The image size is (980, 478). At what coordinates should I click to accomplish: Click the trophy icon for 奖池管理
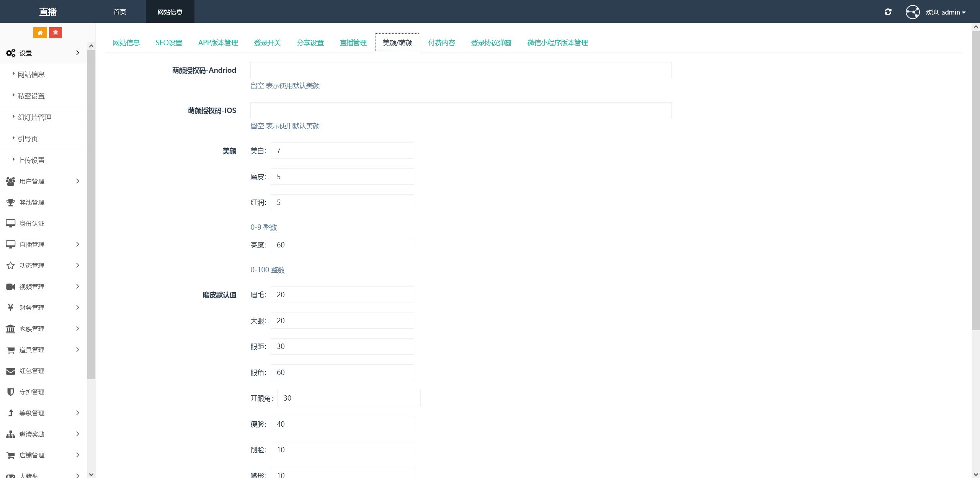(x=10, y=202)
